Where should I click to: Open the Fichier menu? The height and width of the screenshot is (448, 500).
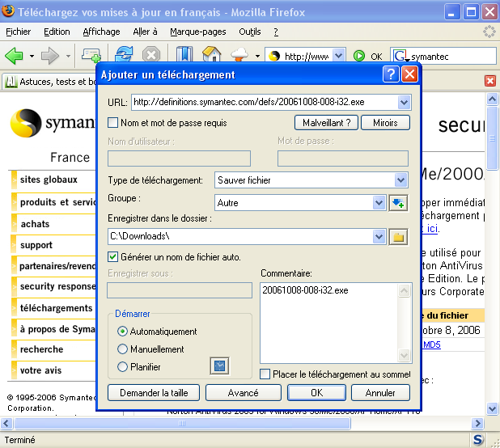tap(18, 32)
